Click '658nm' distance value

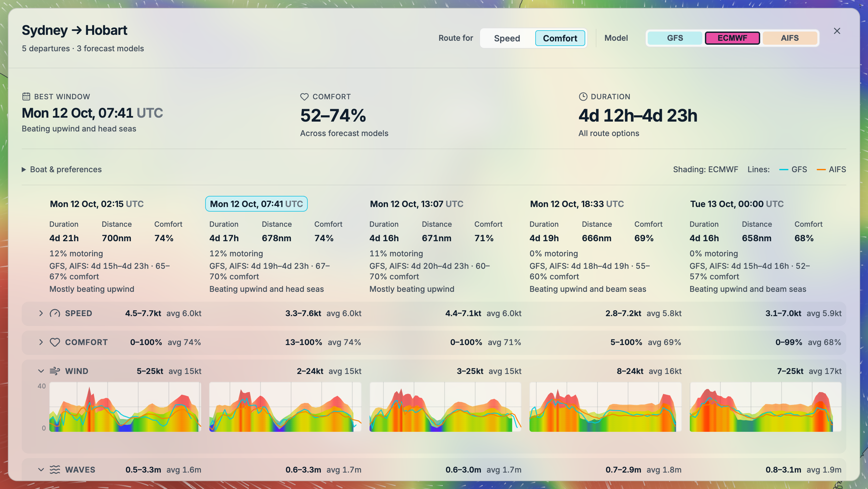[x=757, y=238]
